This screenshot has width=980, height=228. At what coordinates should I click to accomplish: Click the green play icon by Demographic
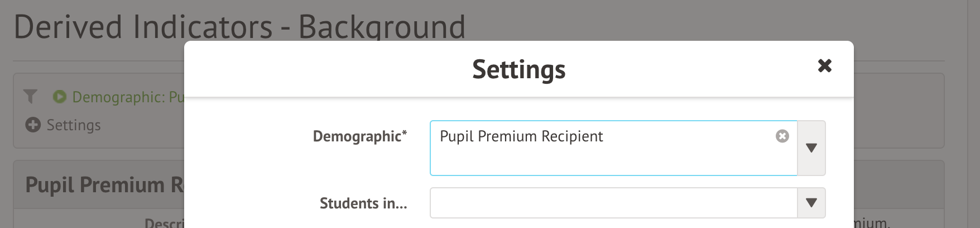(x=59, y=97)
